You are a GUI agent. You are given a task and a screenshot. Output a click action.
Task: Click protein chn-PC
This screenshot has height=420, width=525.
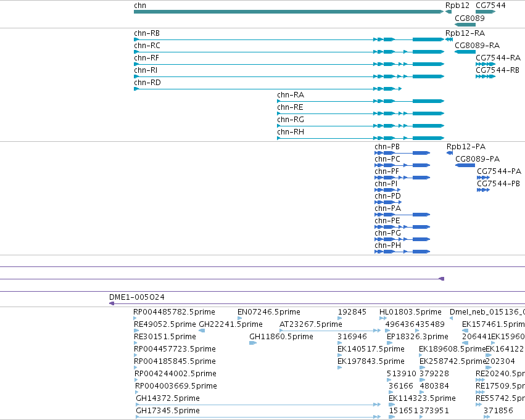click(x=387, y=159)
